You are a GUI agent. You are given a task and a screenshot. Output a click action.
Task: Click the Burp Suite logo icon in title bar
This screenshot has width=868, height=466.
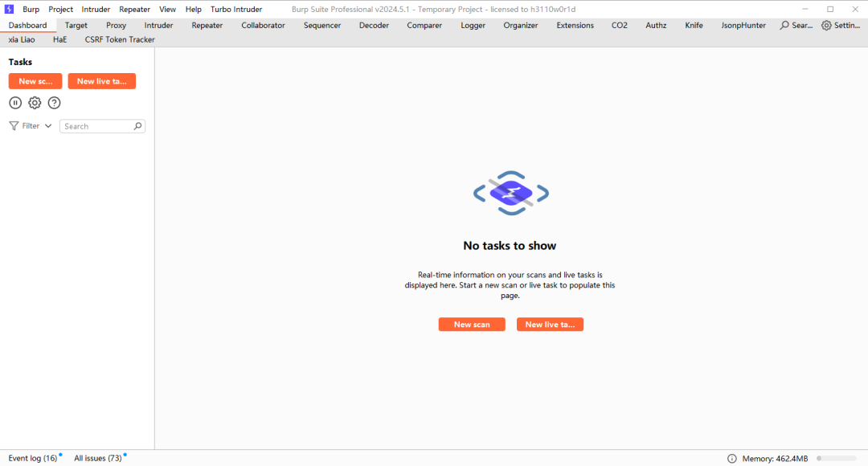(x=9, y=9)
